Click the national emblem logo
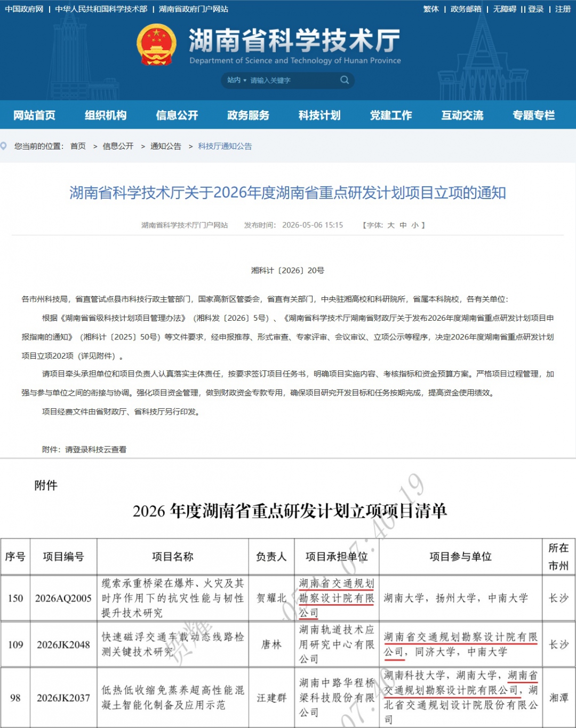Viewport: 576px width, 728px height. 156,45
